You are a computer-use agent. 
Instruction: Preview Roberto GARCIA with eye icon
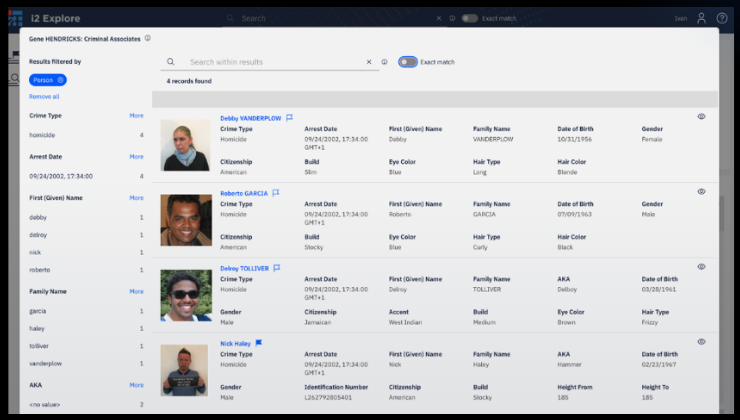tap(701, 192)
